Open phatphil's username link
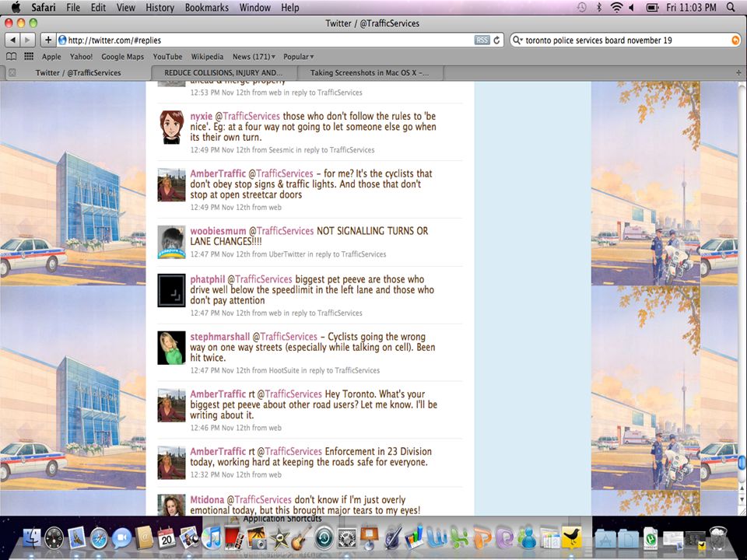 (x=207, y=279)
